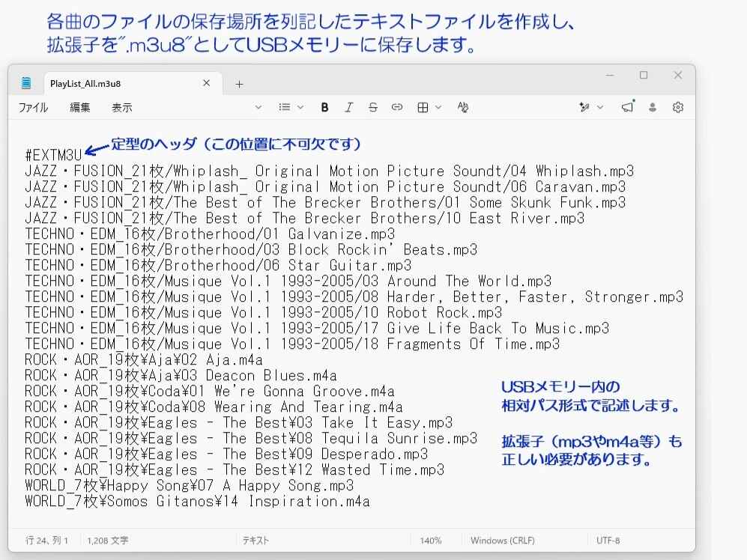Screen dimensions: 747x560
Task: Maximize the Notepad window
Action: pyautogui.click(x=644, y=75)
